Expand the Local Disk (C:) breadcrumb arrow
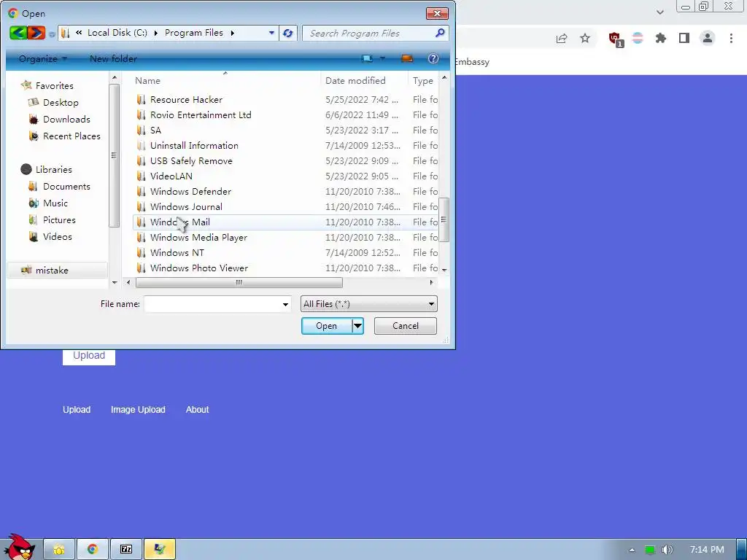 click(156, 33)
